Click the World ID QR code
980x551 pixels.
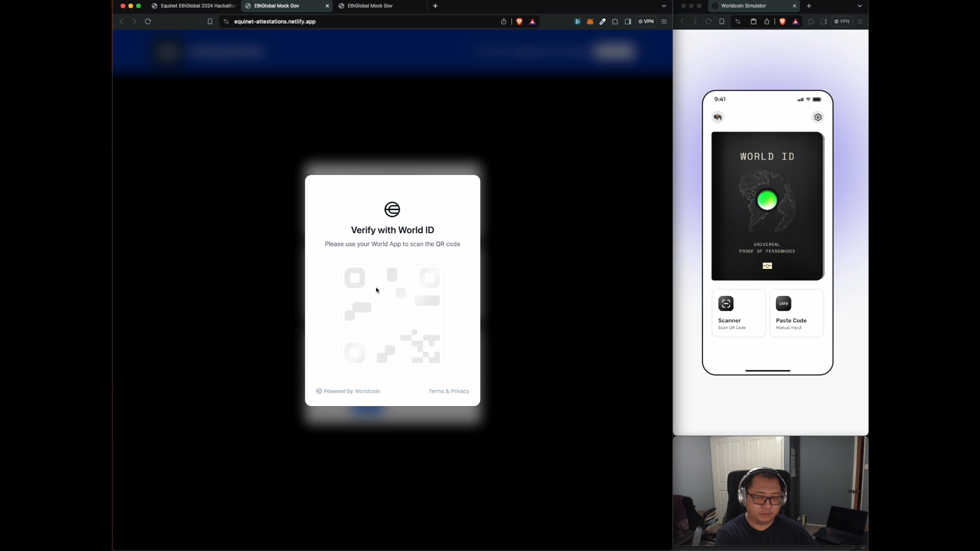pyautogui.click(x=393, y=315)
